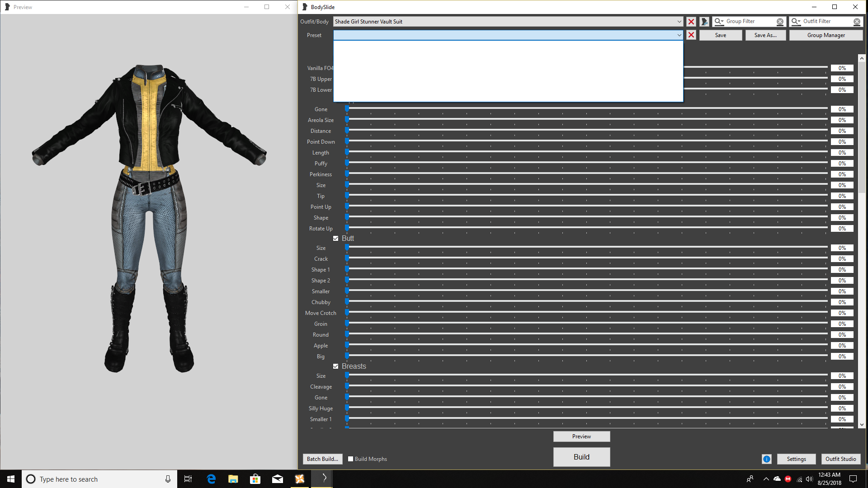Open BodySlide Settings panel
The width and height of the screenshot is (868, 488).
[797, 459]
